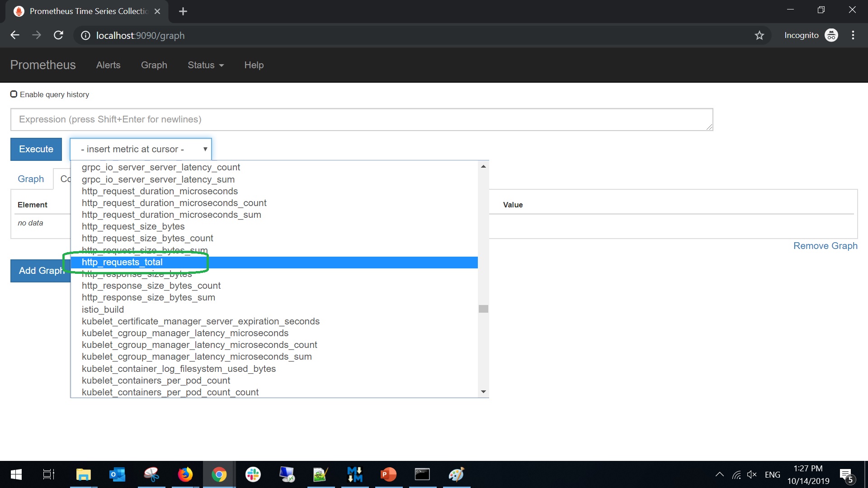The image size is (868, 488).
Task: Bookmark page with star icon
Action: [x=759, y=35]
